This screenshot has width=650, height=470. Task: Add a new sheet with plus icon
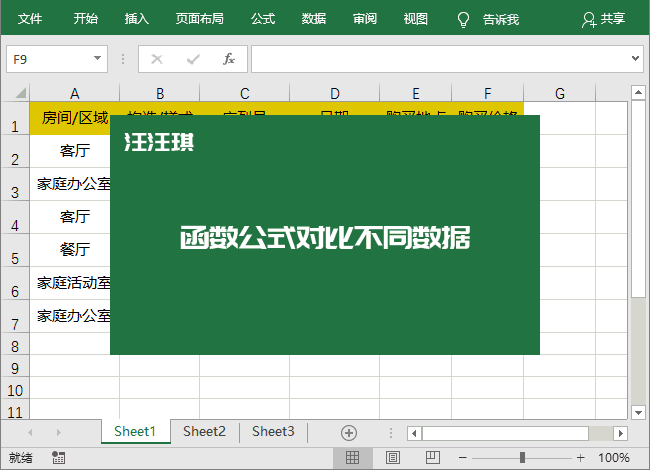tap(349, 433)
